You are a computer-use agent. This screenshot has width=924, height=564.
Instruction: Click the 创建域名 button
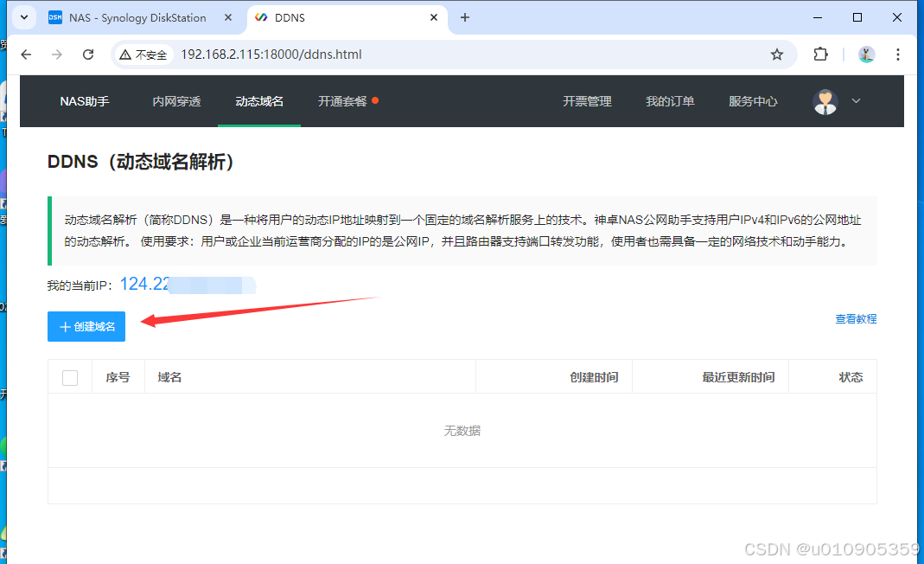[x=86, y=327]
